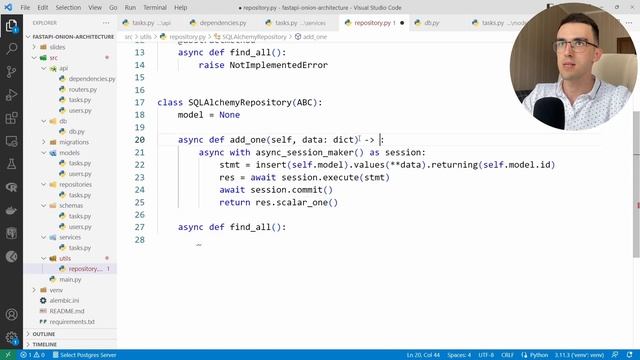Open the Testing flask view

click(11, 164)
